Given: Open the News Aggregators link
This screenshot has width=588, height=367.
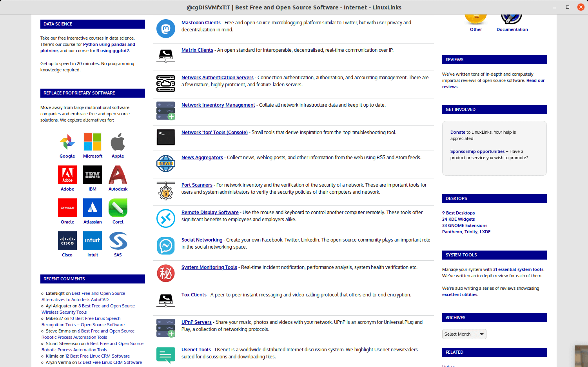Looking at the screenshot, I should click(x=202, y=158).
